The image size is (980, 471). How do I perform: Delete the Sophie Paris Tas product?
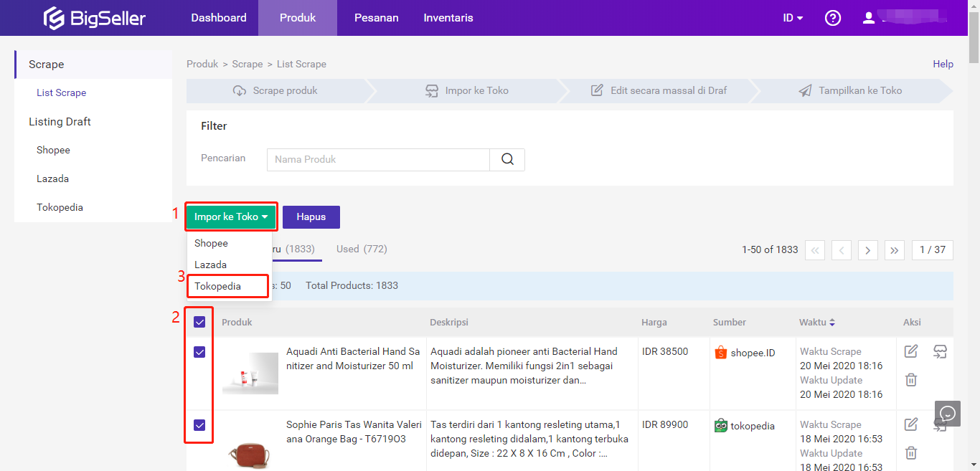pos(911,452)
